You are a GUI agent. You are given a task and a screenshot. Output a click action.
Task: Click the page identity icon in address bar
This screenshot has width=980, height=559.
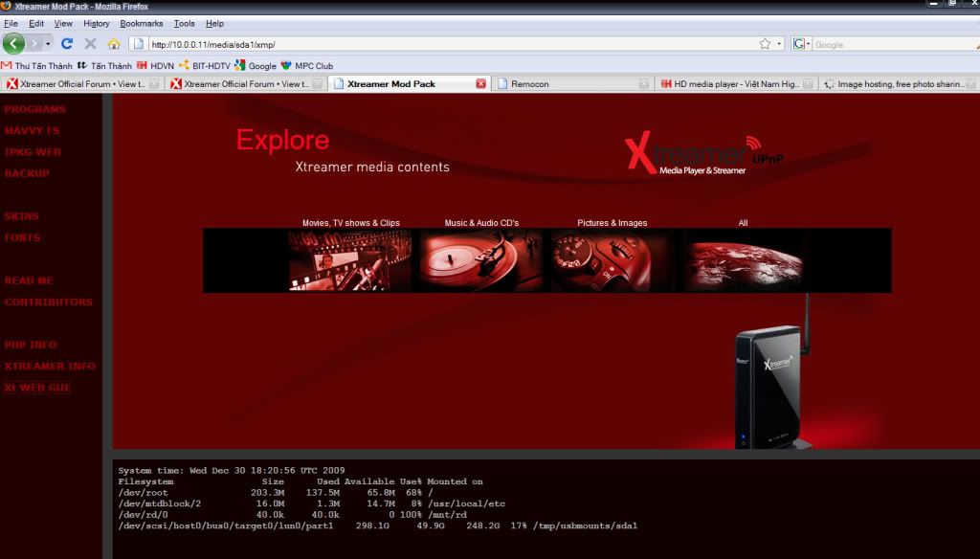tap(139, 44)
